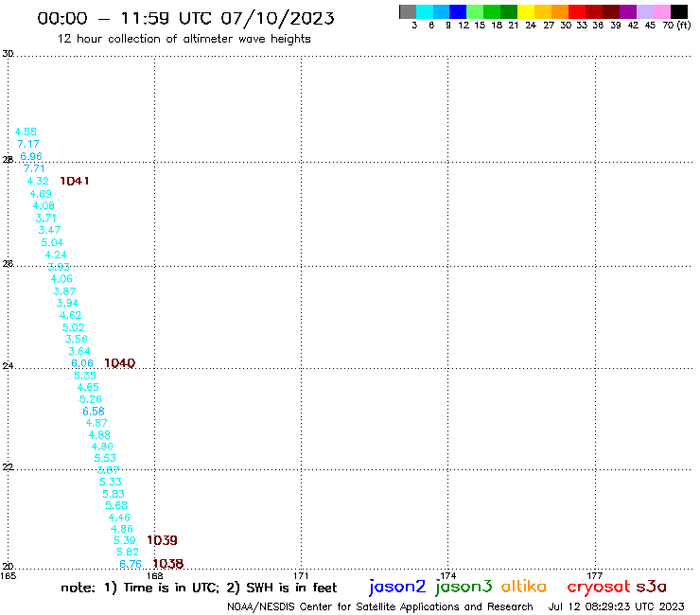Click the dark red time label 1039

click(x=162, y=540)
